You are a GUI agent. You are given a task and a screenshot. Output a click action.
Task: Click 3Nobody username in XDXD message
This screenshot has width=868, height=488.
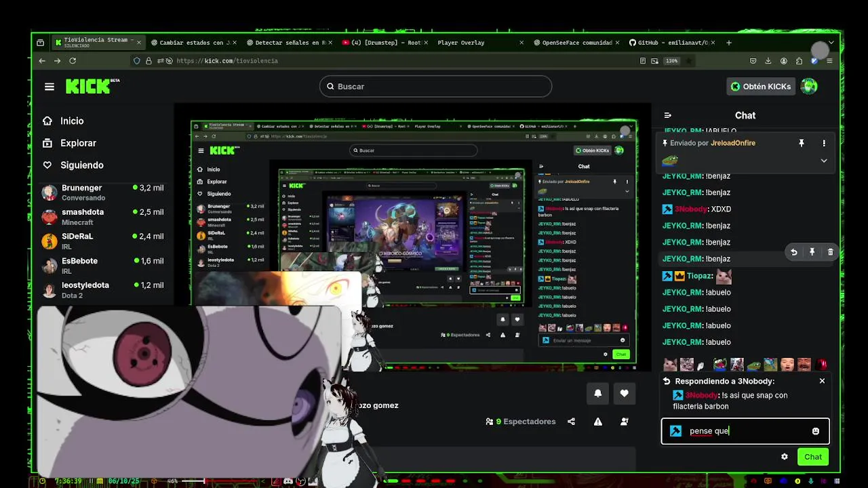point(690,209)
